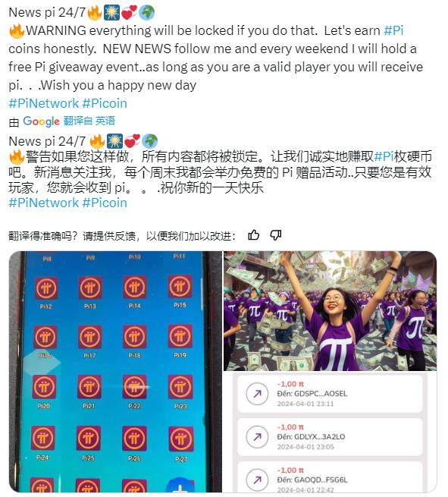The image size is (448, 497).
Task: Click the Google translated-from-English label
Action: tap(69, 121)
